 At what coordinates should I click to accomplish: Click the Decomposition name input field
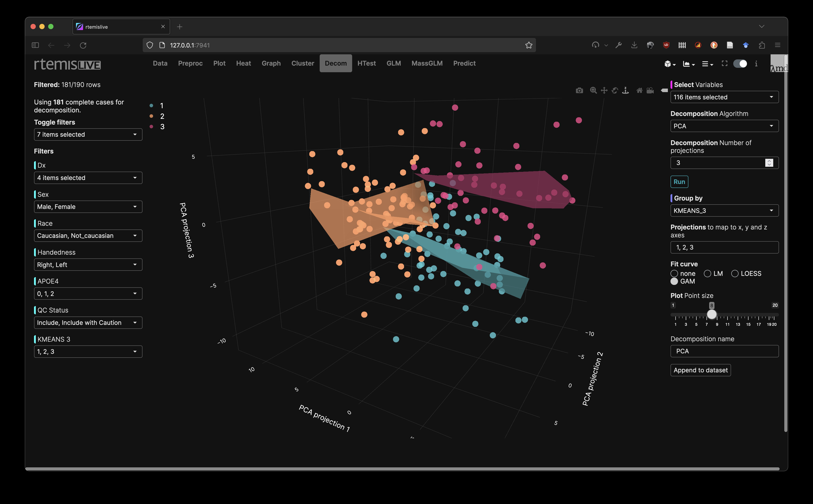(x=724, y=351)
